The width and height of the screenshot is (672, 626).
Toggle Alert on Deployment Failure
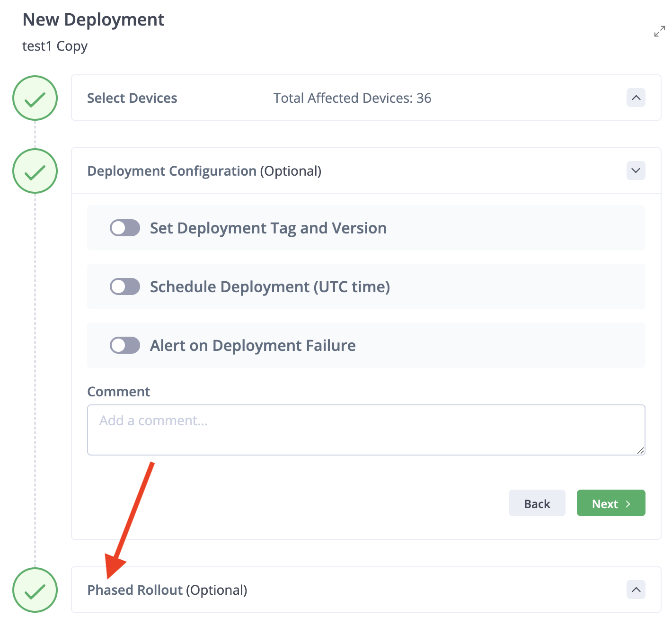(x=125, y=345)
